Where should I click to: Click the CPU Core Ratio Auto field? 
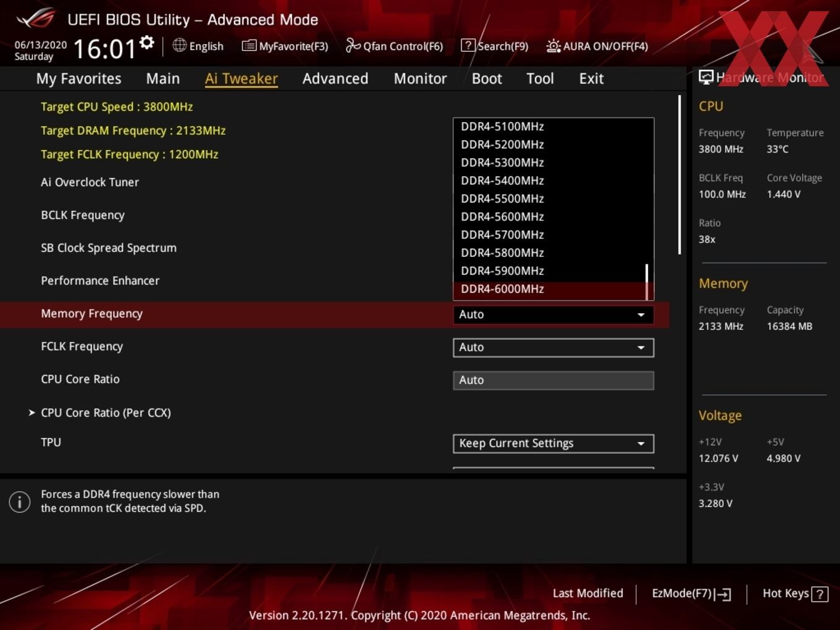click(553, 380)
